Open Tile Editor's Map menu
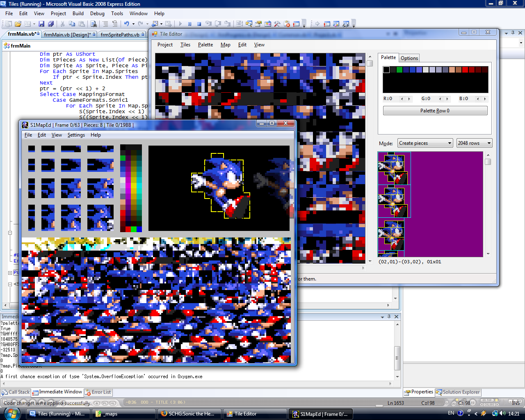The image size is (525, 420). pos(226,45)
